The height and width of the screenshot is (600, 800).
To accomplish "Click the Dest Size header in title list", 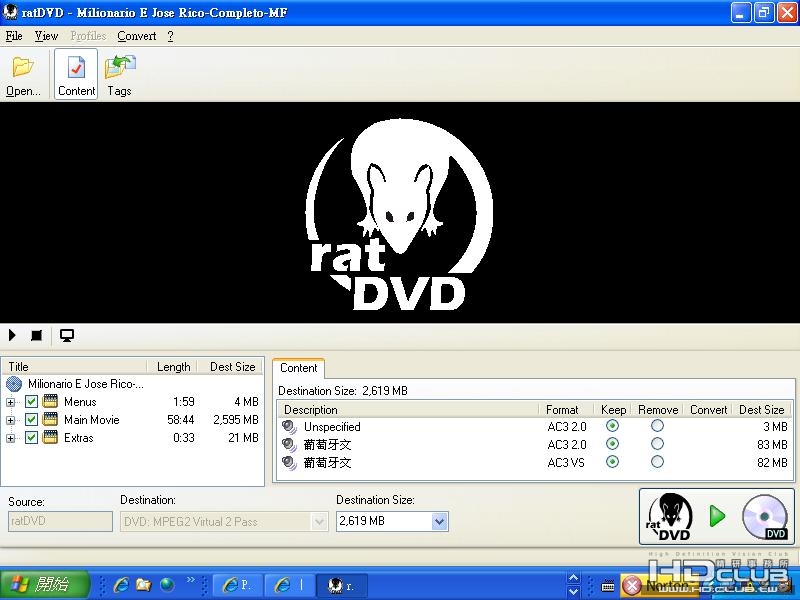I will (232, 367).
